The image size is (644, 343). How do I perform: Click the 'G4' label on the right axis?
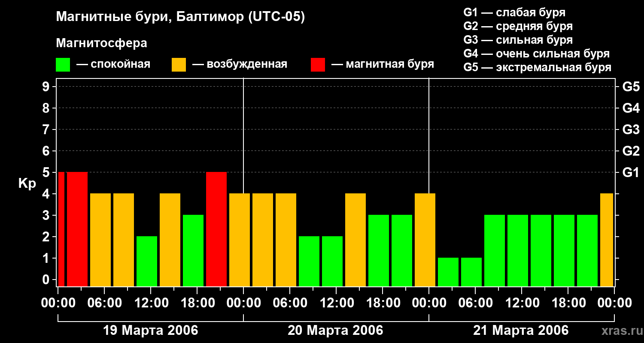tap(631, 108)
